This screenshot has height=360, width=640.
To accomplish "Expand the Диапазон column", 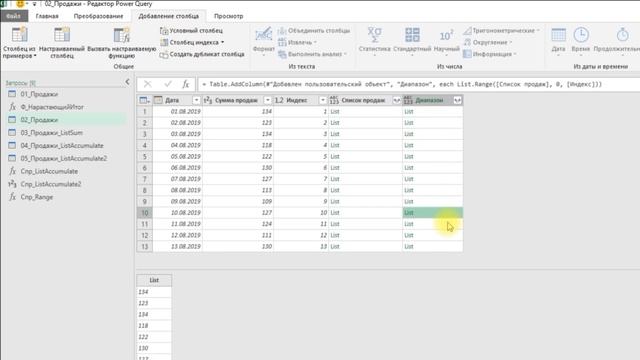I will (x=457, y=100).
